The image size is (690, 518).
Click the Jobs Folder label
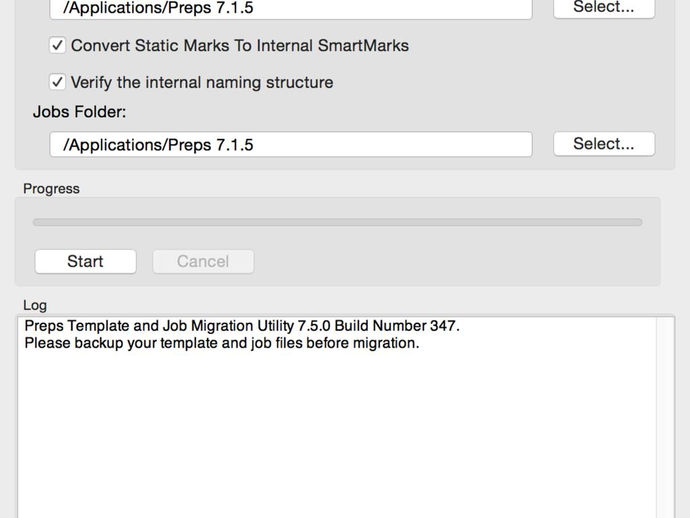pyautogui.click(x=79, y=112)
